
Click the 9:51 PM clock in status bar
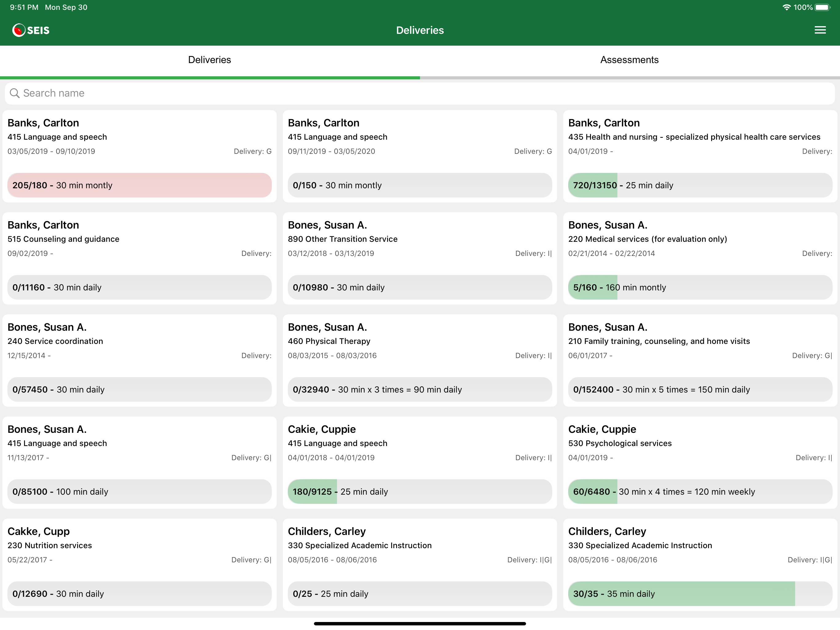(24, 7)
